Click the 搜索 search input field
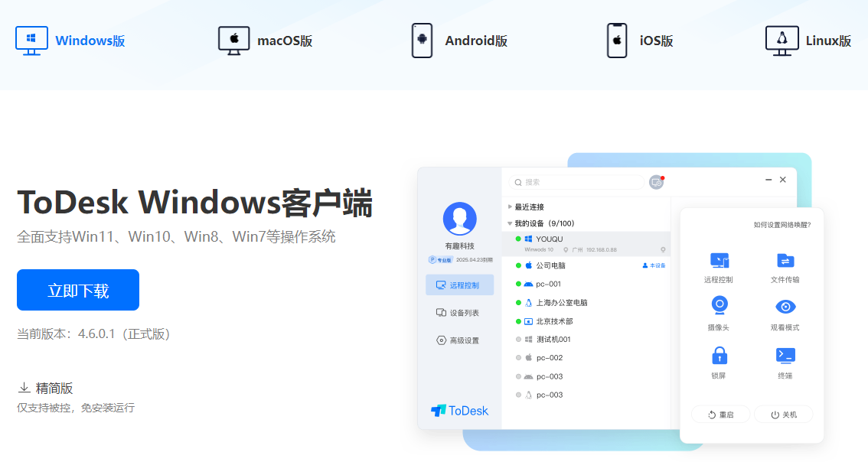 (x=578, y=182)
